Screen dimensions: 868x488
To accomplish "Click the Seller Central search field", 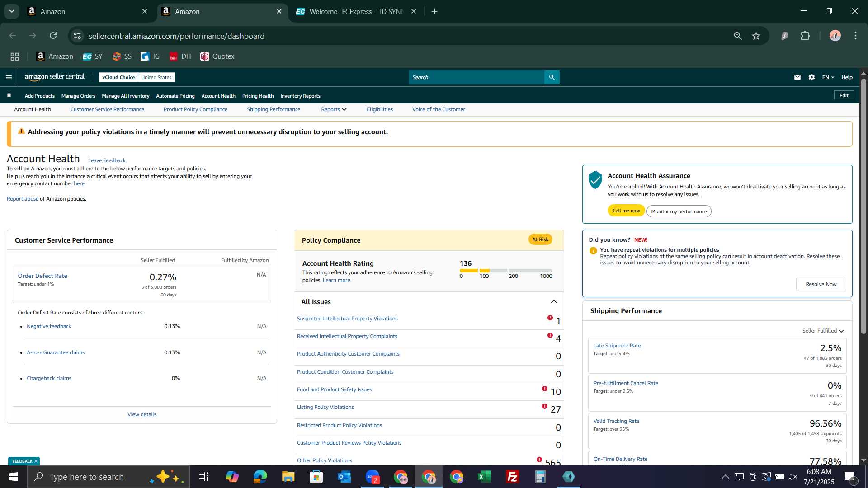I will coord(476,77).
